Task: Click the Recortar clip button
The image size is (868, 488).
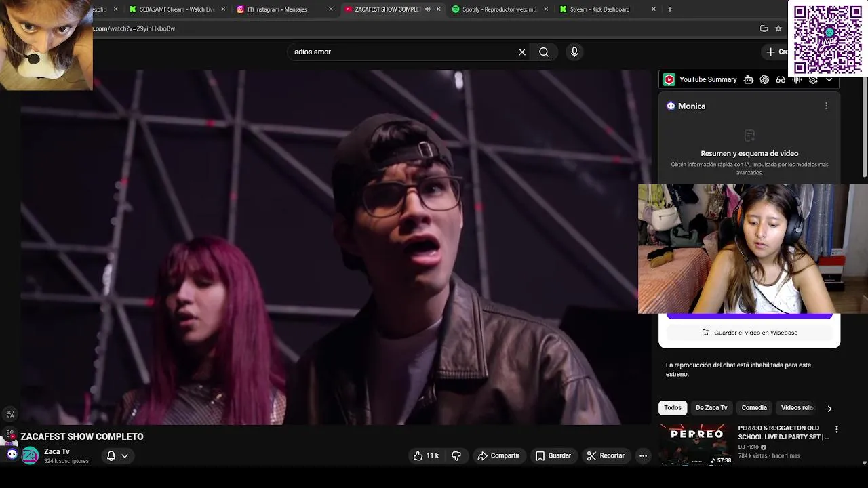Action: (606, 455)
